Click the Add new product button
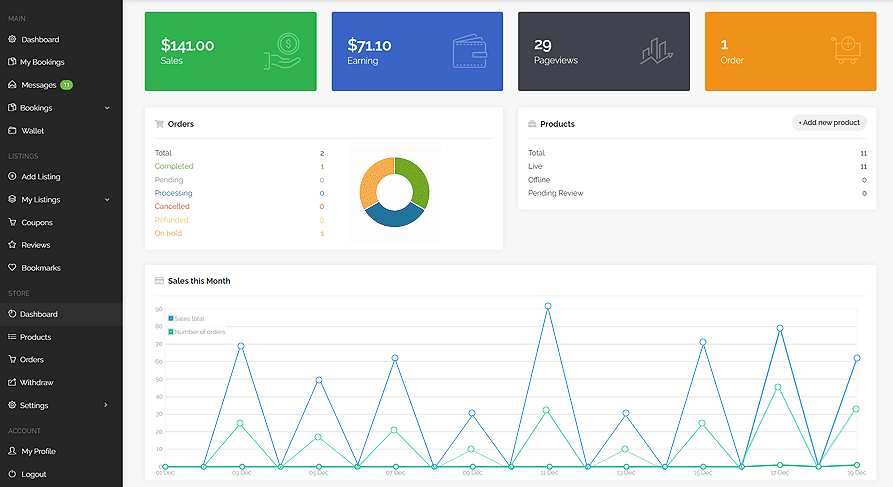The image size is (893, 487). [829, 123]
